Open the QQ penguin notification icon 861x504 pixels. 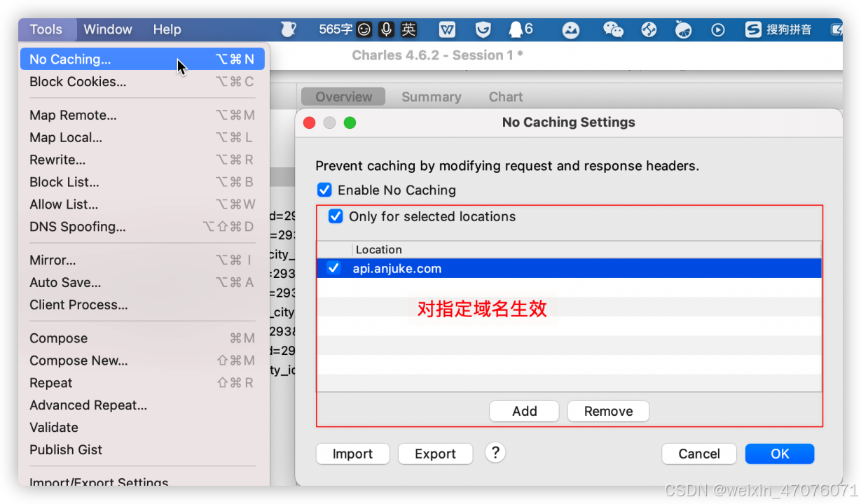pos(521,29)
